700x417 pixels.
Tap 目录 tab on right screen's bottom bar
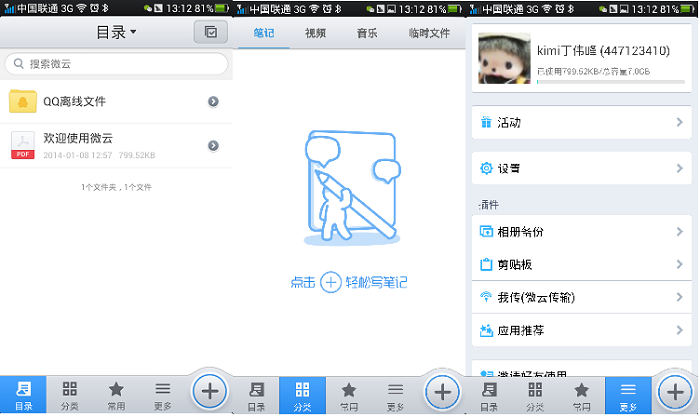coord(489,396)
